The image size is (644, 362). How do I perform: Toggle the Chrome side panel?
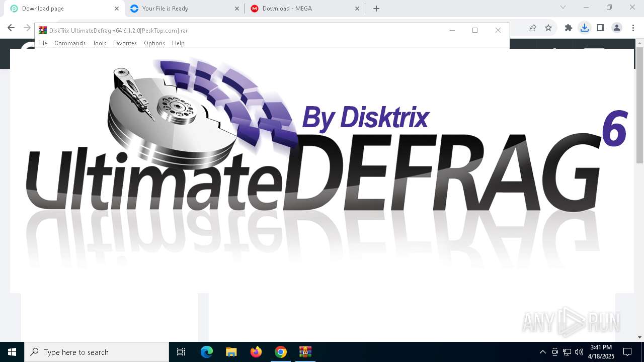[601, 28]
